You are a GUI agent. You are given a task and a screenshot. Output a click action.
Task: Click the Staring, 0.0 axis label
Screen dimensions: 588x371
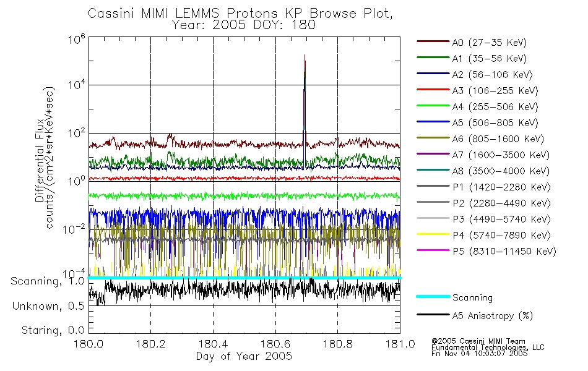point(53,331)
